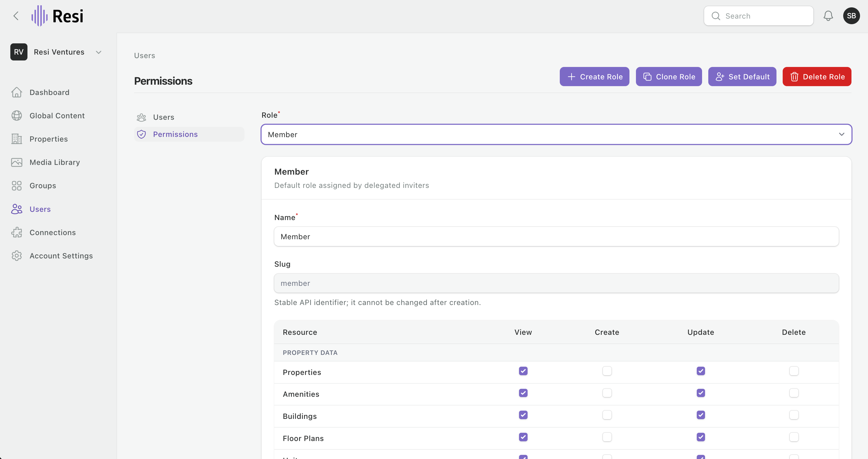
Task: Toggle Update permission for Properties
Action: pyautogui.click(x=701, y=371)
